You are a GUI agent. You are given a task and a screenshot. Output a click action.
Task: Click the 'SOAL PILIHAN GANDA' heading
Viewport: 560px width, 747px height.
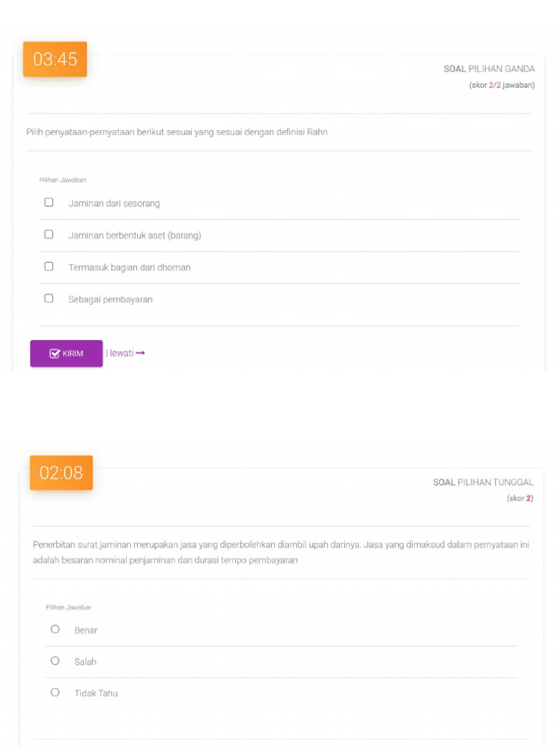pos(489,69)
